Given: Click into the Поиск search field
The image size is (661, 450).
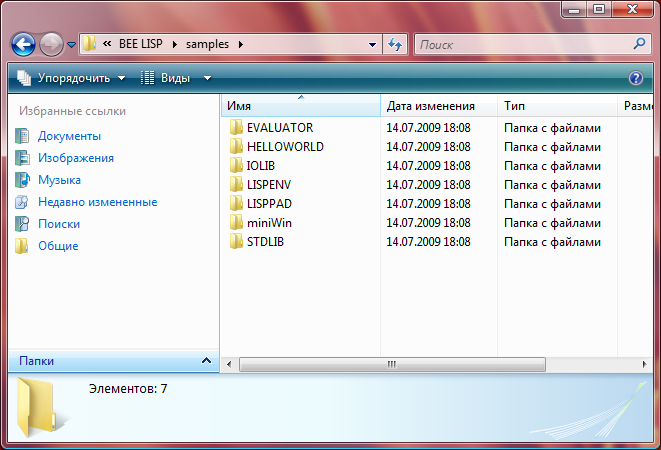Looking at the screenshot, I should pos(520,45).
